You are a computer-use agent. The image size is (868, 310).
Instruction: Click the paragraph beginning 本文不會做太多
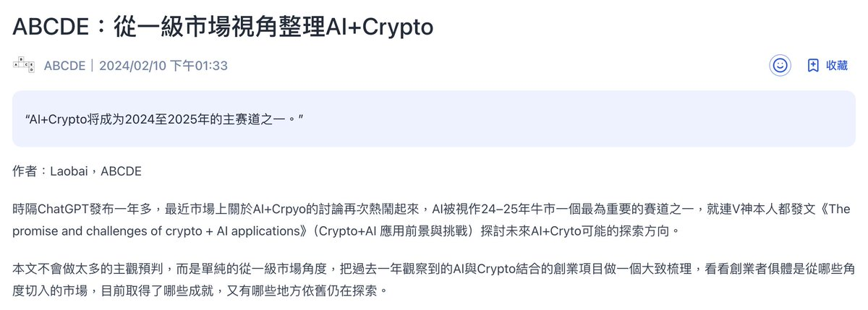pos(434,269)
